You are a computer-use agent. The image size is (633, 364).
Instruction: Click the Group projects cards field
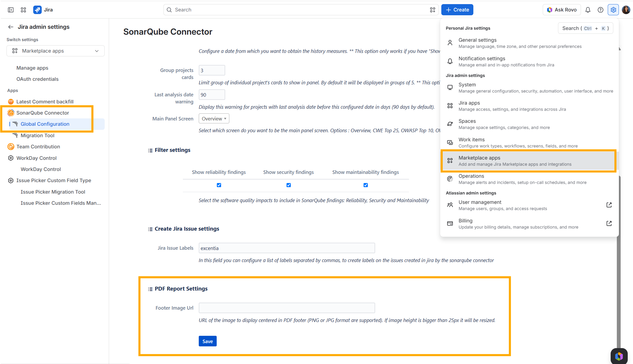click(212, 70)
